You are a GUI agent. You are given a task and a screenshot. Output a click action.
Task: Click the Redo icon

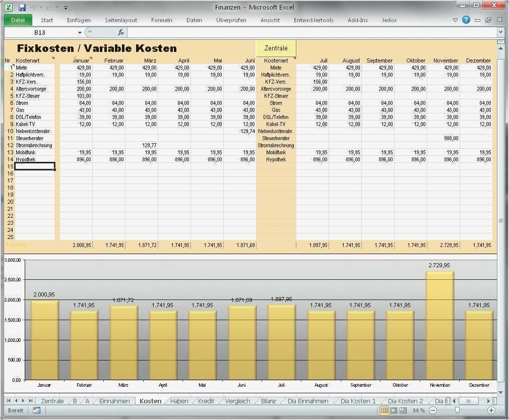(47, 7)
